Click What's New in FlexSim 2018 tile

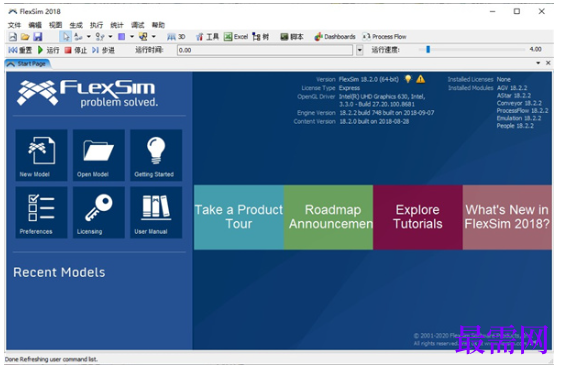point(507,217)
